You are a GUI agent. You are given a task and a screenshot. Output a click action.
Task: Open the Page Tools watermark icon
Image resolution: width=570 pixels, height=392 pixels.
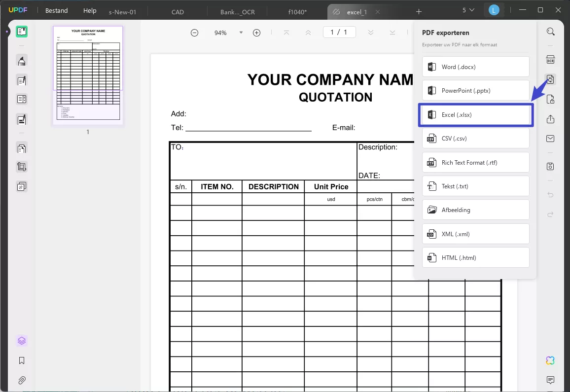tap(22, 186)
